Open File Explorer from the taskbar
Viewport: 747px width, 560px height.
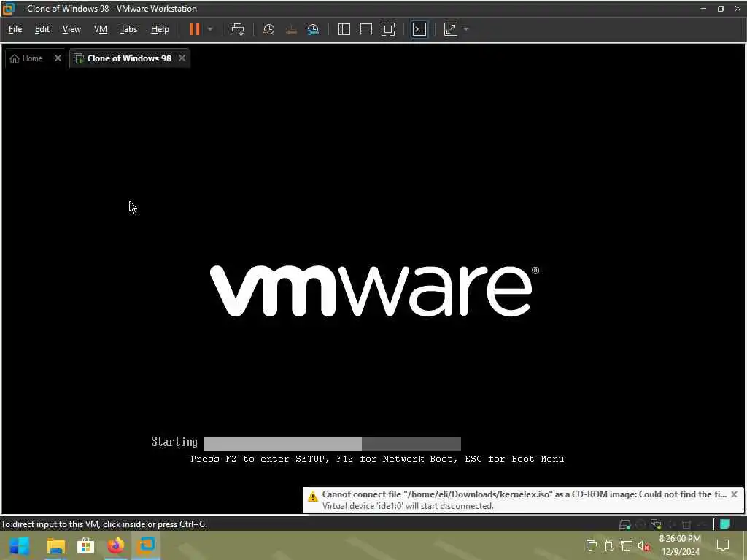tap(55, 545)
